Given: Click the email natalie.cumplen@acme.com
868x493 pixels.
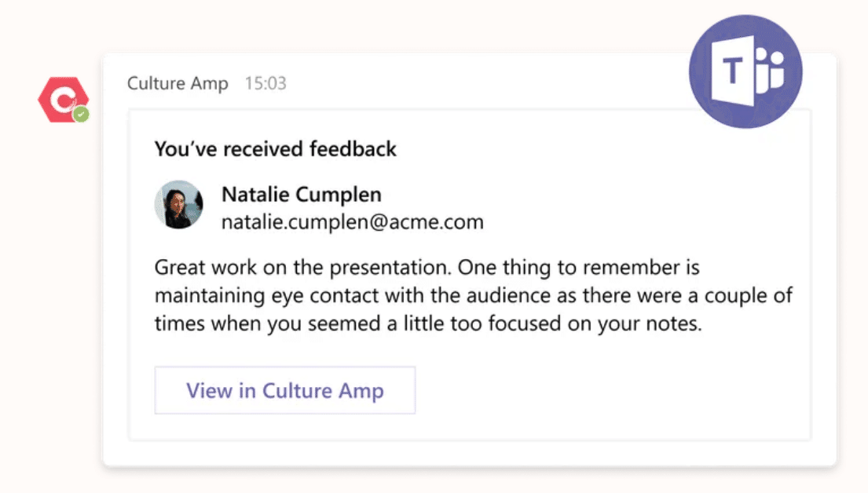Looking at the screenshot, I should 353,222.
